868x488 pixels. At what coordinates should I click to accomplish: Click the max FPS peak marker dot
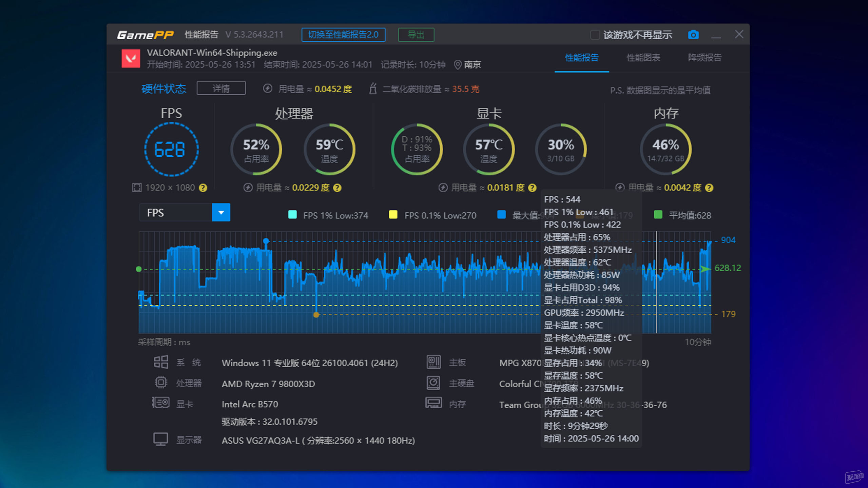pos(266,241)
